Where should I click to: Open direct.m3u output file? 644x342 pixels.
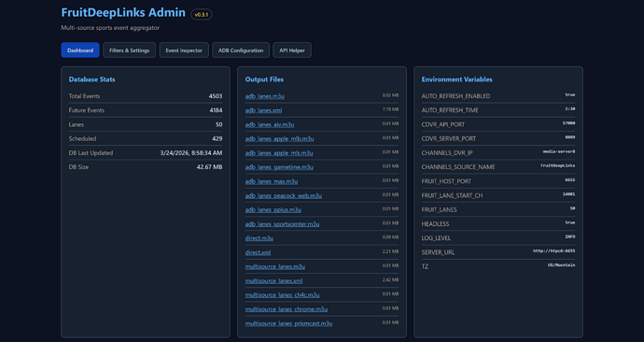[x=259, y=238]
